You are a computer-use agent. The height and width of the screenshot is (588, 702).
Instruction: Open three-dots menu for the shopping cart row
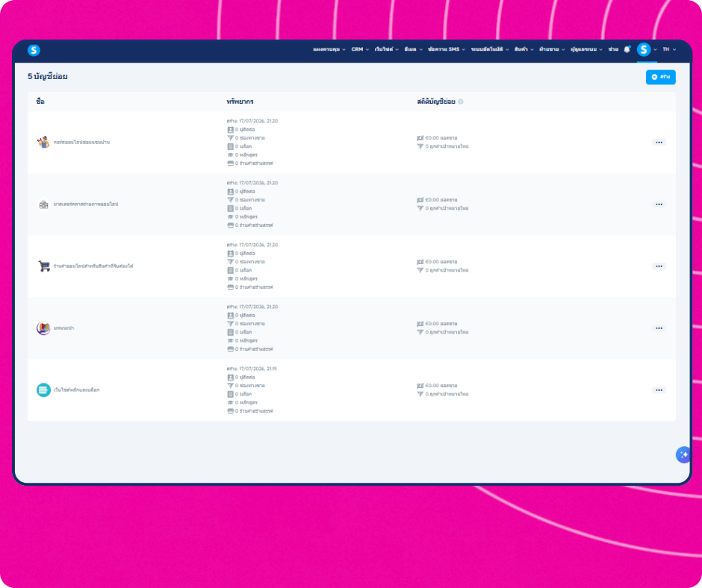pyautogui.click(x=659, y=266)
